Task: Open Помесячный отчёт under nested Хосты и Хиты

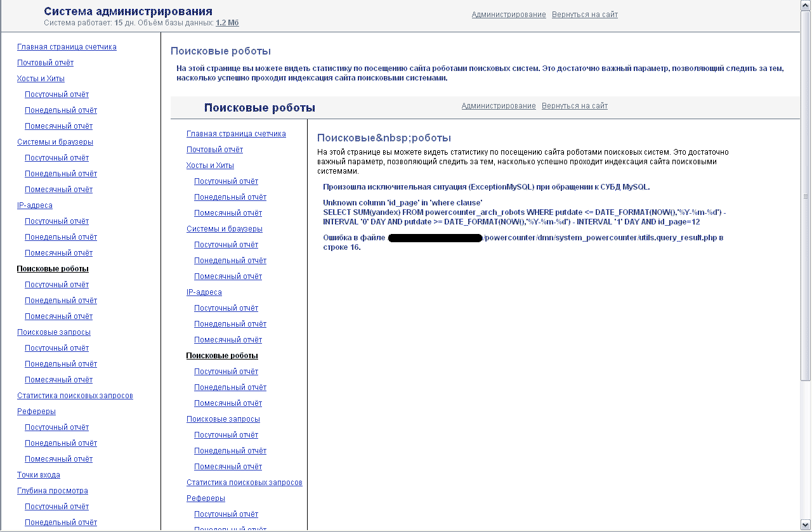Action: (x=228, y=213)
